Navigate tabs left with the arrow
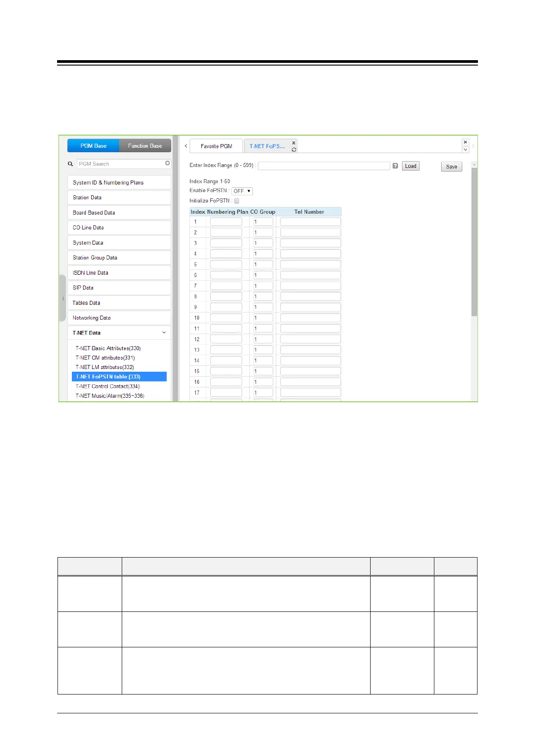The width and height of the screenshot is (535, 756). pos(186,146)
